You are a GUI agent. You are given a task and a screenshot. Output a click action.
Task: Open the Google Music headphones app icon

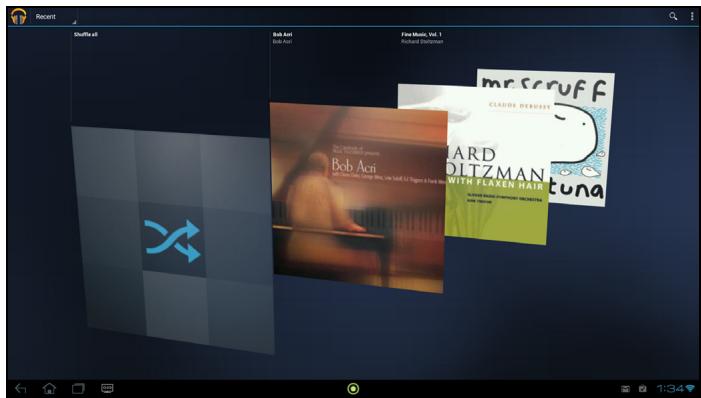pyautogui.click(x=19, y=17)
